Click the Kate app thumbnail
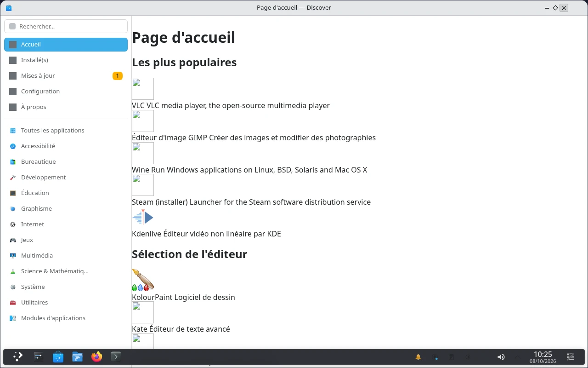588x368 pixels. (x=143, y=312)
